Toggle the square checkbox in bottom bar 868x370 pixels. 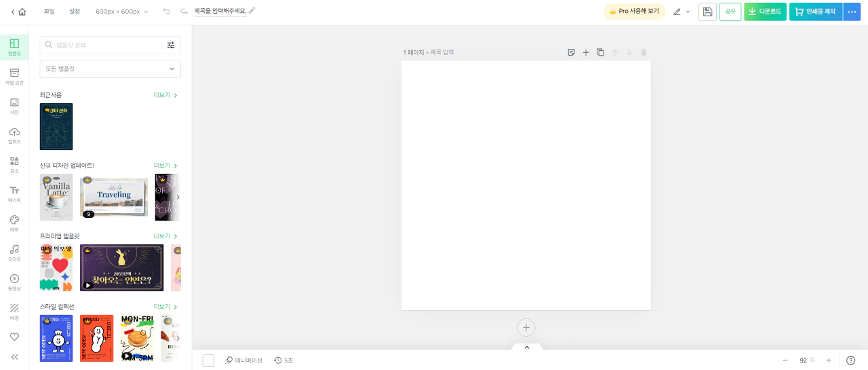pos(208,360)
